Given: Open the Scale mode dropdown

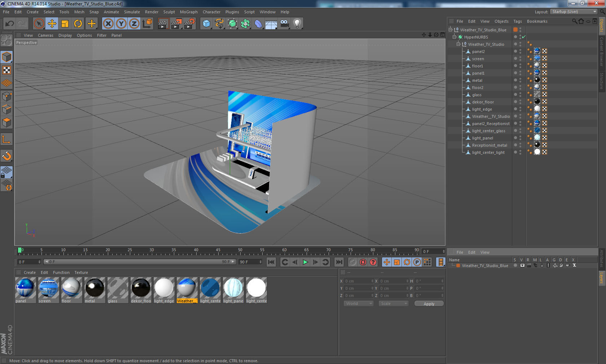Looking at the screenshot, I should click(394, 303).
